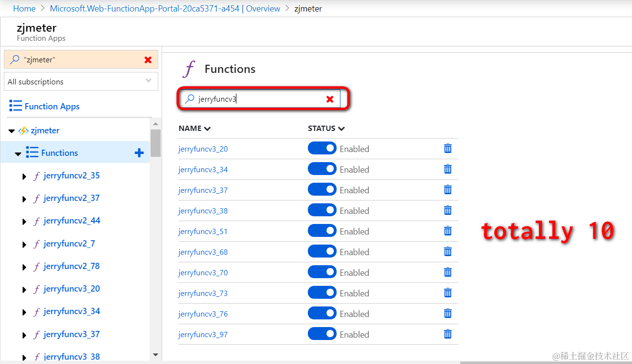Expand the jerryfuncv2_37 tree node
Image resolution: width=632 pixels, height=364 pixels.
24,199
